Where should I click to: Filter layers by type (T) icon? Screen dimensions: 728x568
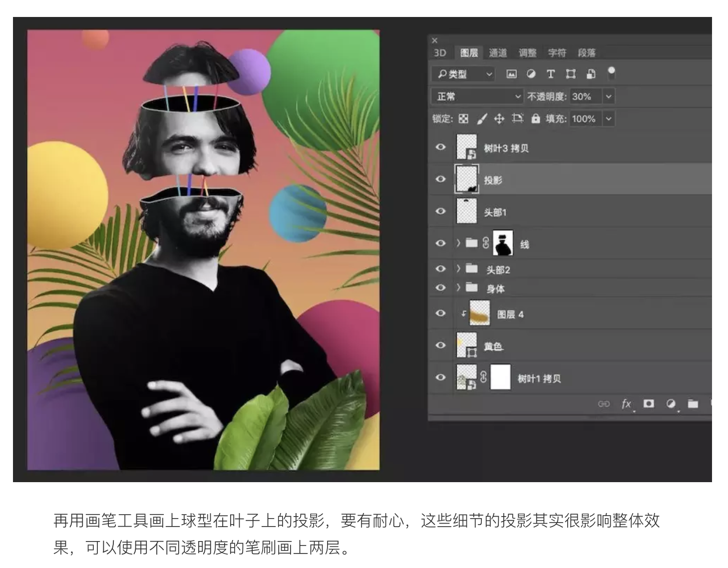[x=550, y=74]
